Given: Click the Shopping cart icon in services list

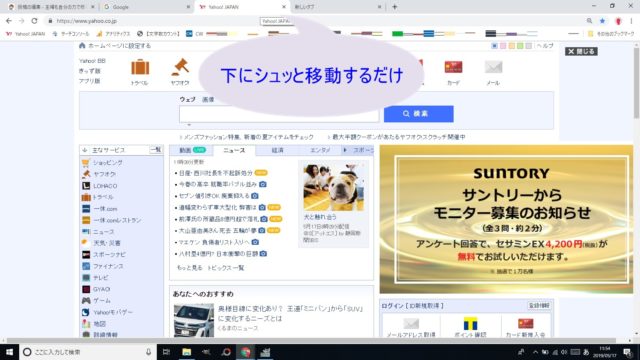Looking at the screenshot, I should click(85, 163).
